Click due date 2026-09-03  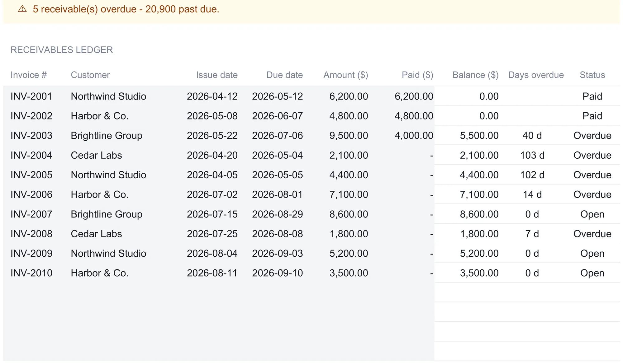tap(277, 254)
